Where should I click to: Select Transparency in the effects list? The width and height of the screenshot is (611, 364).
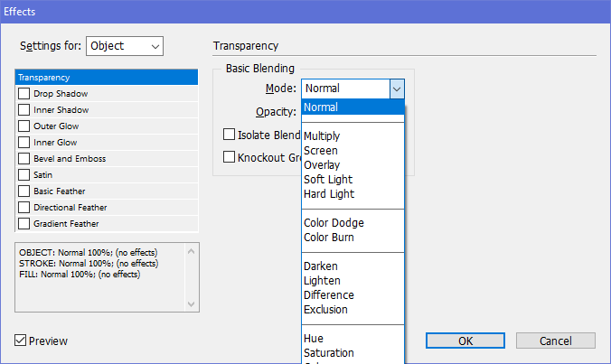click(107, 78)
